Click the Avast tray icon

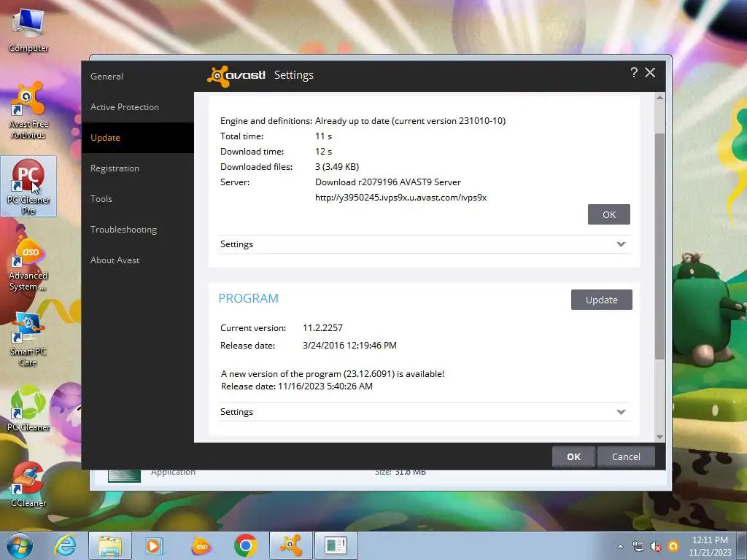click(x=673, y=546)
